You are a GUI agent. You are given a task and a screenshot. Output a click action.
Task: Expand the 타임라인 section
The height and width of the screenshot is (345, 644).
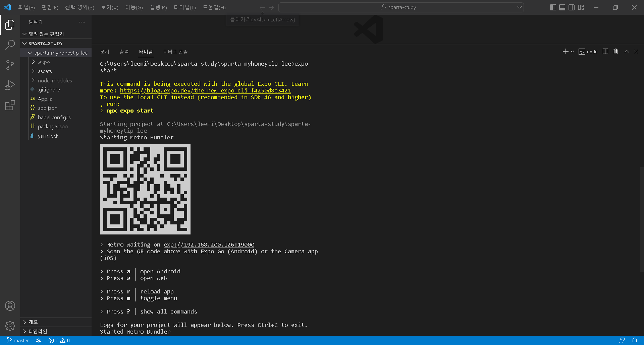pyautogui.click(x=56, y=331)
